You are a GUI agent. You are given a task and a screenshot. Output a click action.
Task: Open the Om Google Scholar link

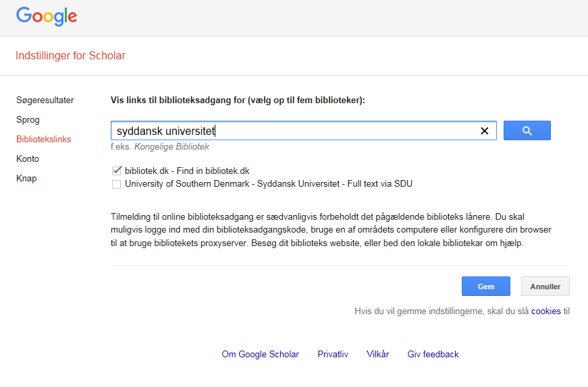click(x=261, y=354)
